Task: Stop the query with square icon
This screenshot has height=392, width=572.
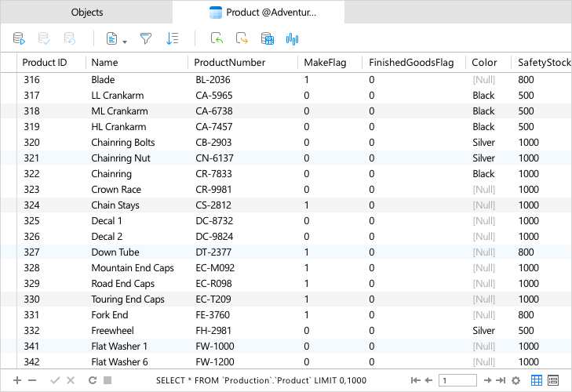Action: [107, 380]
